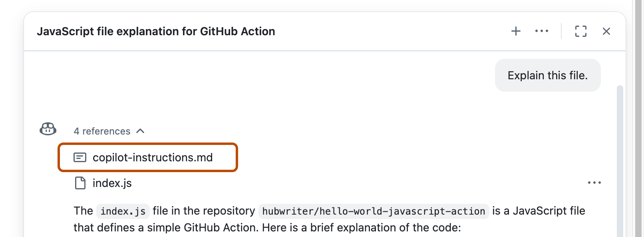Click the conversation title text
Screen dimensions: 644x237
157,31
